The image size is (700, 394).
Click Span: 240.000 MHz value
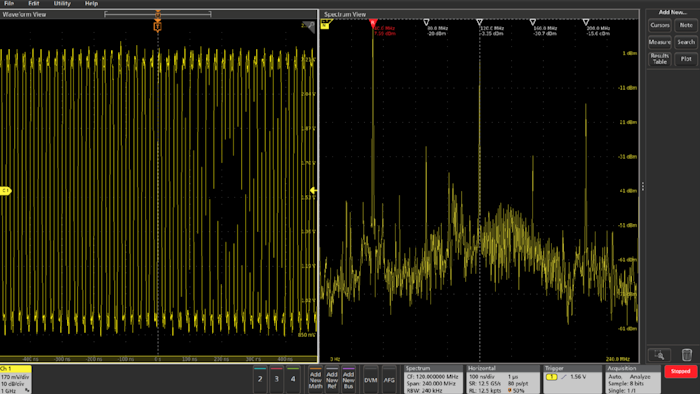point(431,384)
